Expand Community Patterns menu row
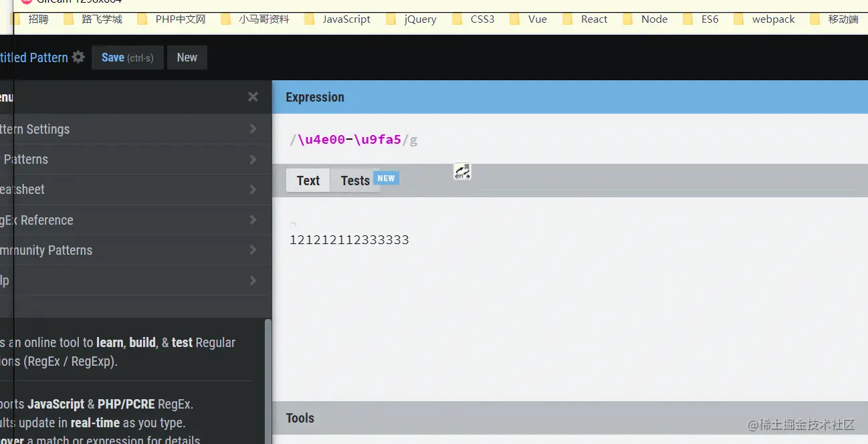This screenshot has width=868, height=444. 136,250
